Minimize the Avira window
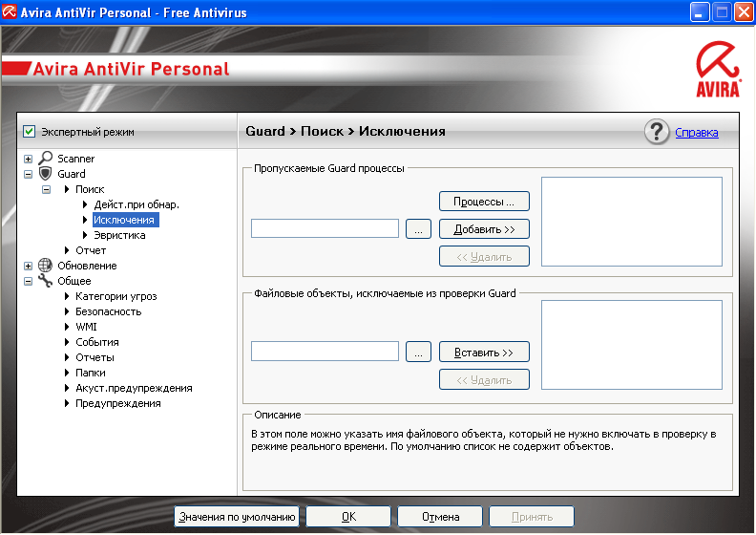The width and height of the screenshot is (756, 535). point(700,12)
